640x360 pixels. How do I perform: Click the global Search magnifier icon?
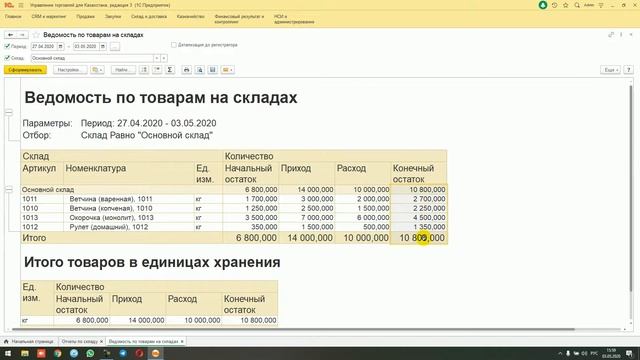pos(577,5)
